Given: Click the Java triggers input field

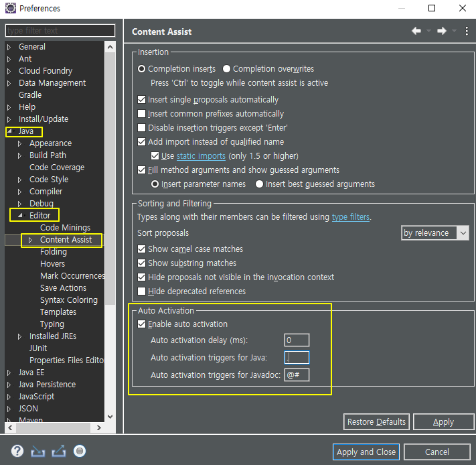Looking at the screenshot, I should pos(297,358).
